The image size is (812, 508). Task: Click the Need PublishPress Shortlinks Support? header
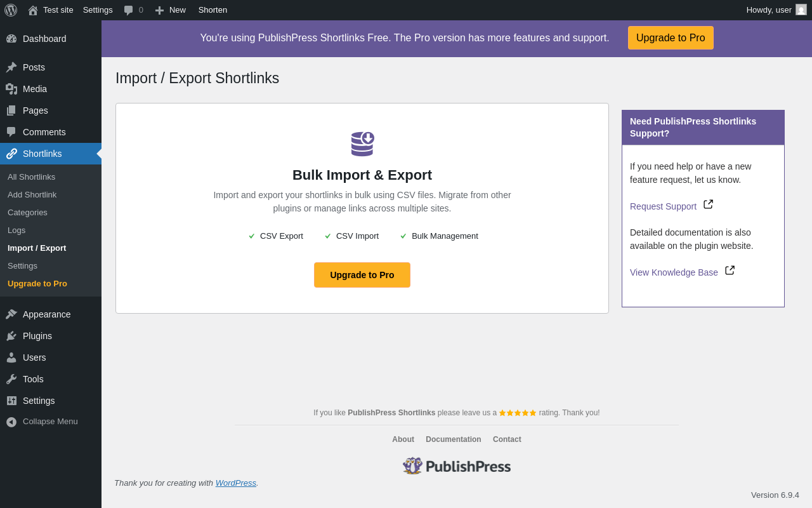[703, 128]
